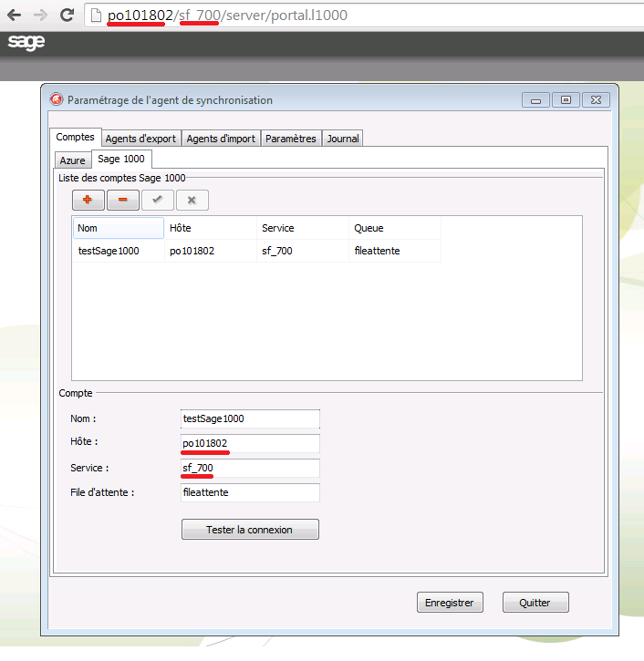
Task: Click the Hôte column header
Action: pyautogui.click(x=211, y=228)
